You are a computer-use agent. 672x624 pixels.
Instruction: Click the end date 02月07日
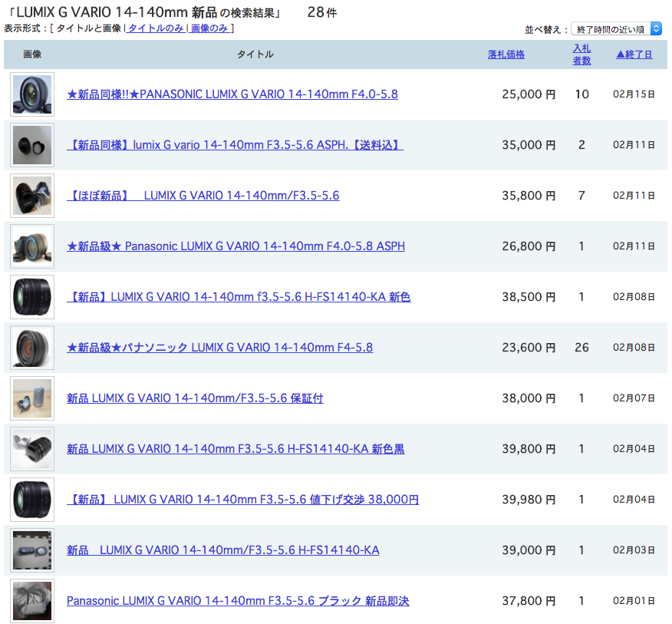point(634,398)
